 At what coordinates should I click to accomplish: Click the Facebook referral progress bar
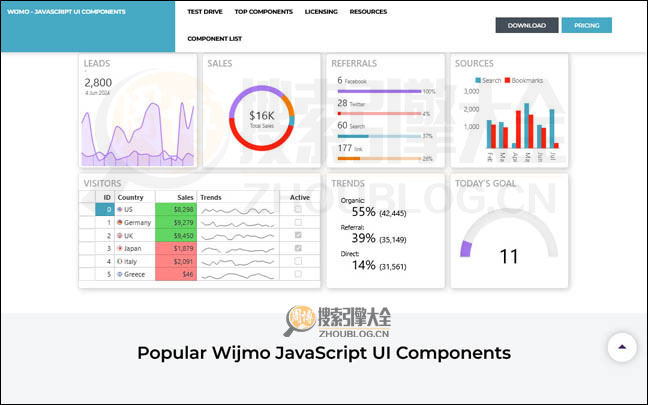379,91
